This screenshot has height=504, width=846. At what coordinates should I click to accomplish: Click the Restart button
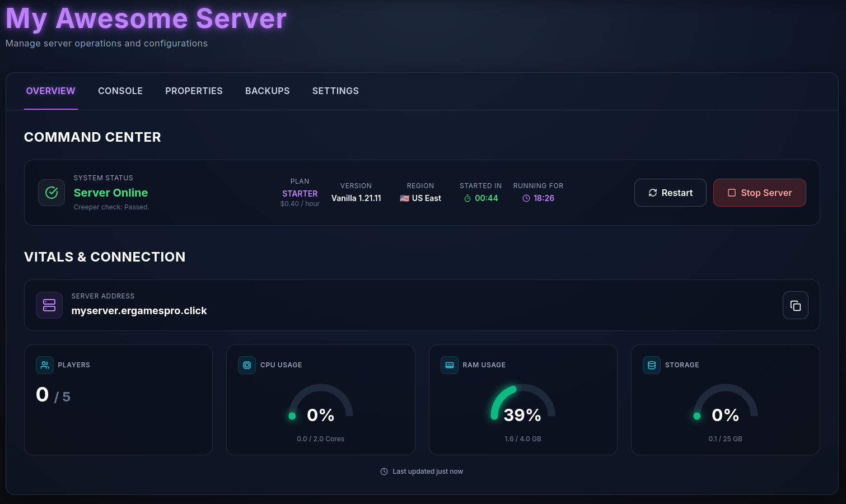[670, 193]
